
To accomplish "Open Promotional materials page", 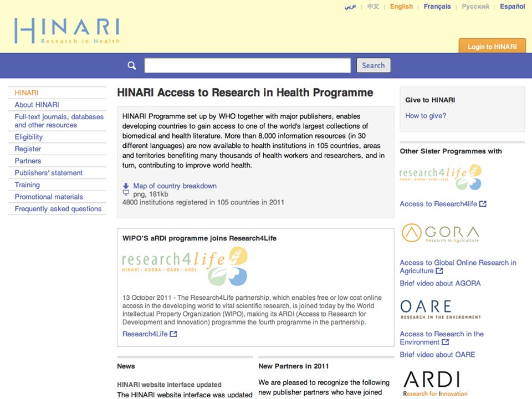I will pyautogui.click(x=49, y=197).
